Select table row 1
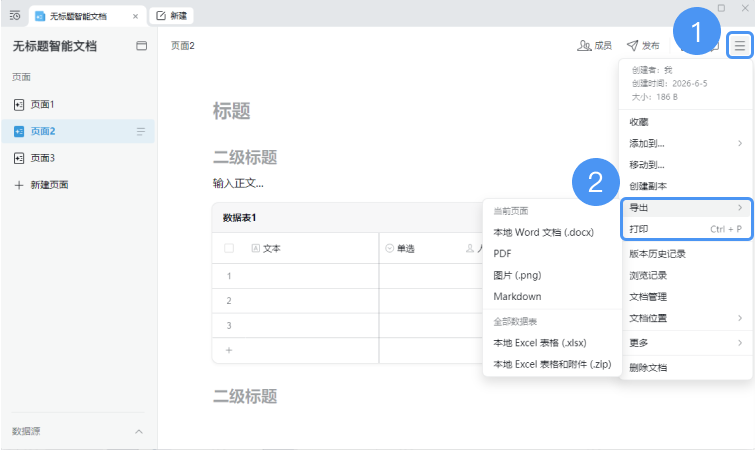Image resolution: width=755 pixels, height=450 pixels. [x=229, y=276]
